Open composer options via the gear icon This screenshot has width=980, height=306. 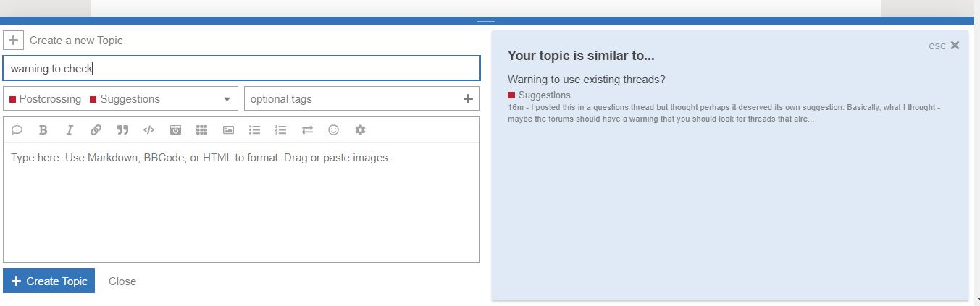click(360, 130)
